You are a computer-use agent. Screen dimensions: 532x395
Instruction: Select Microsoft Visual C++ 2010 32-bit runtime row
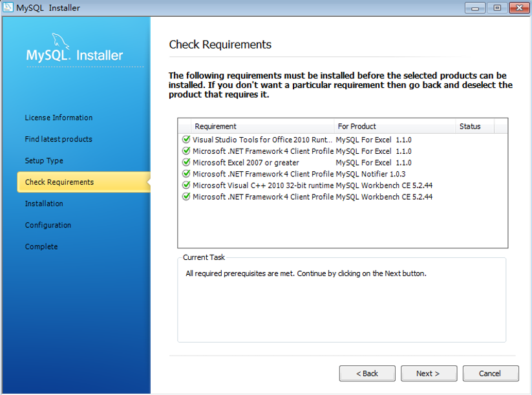(x=343, y=186)
